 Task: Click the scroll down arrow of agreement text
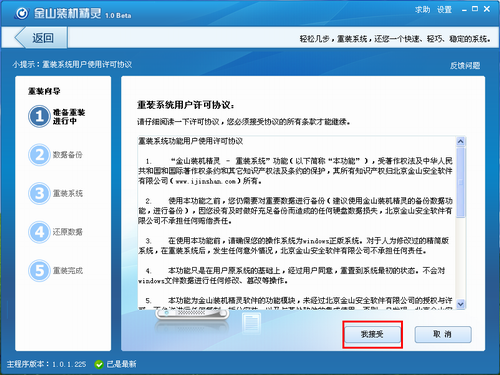coord(461,304)
